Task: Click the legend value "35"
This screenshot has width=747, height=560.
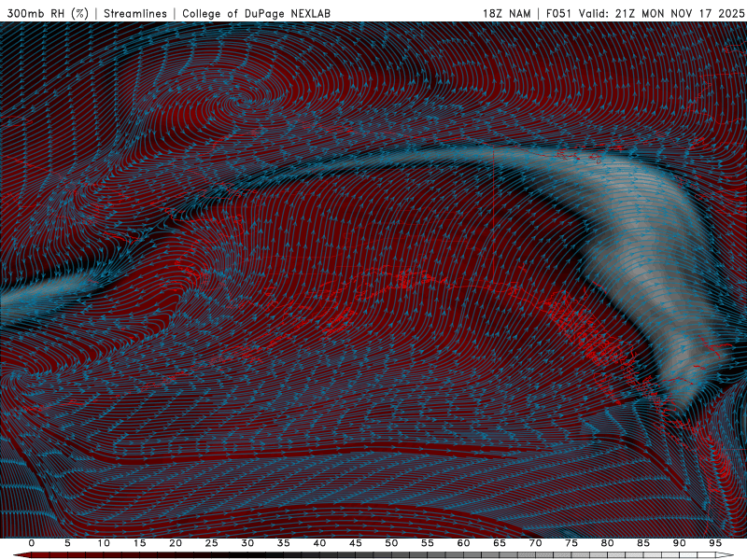Action: coord(284,543)
